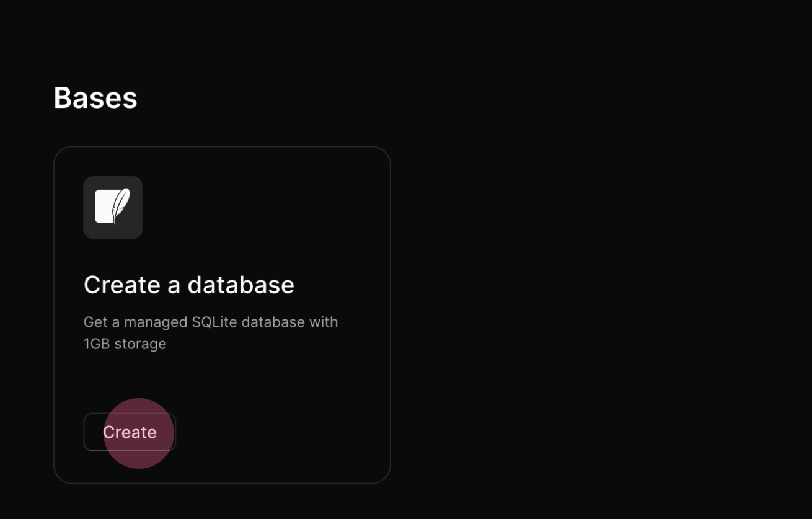Click the SQLite feather icon
This screenshot has height=519, width=812.
113,207
